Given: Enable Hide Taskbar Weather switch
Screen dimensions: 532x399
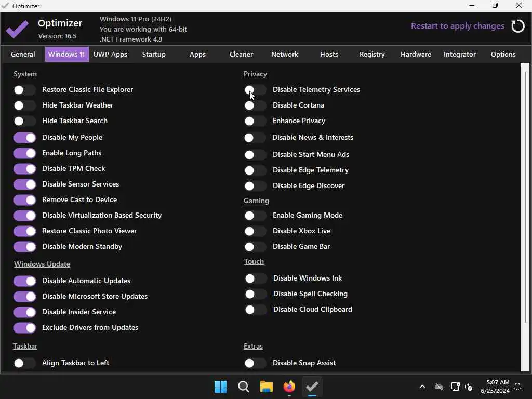Looking at the screenshot, I should [24, 105].
